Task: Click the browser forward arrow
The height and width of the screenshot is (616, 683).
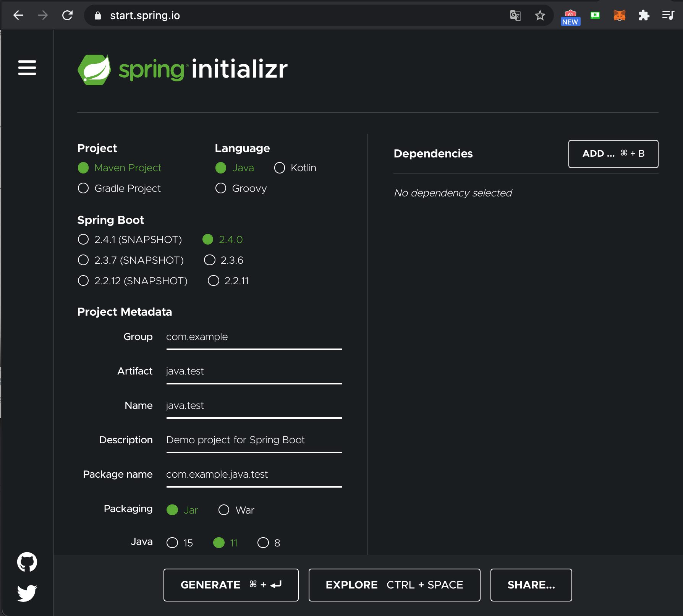Action: 43,15
